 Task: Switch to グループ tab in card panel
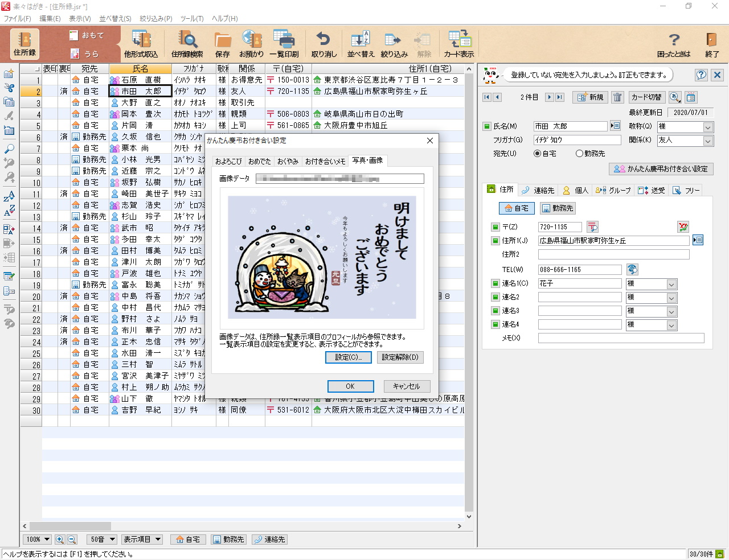(613, 190)
